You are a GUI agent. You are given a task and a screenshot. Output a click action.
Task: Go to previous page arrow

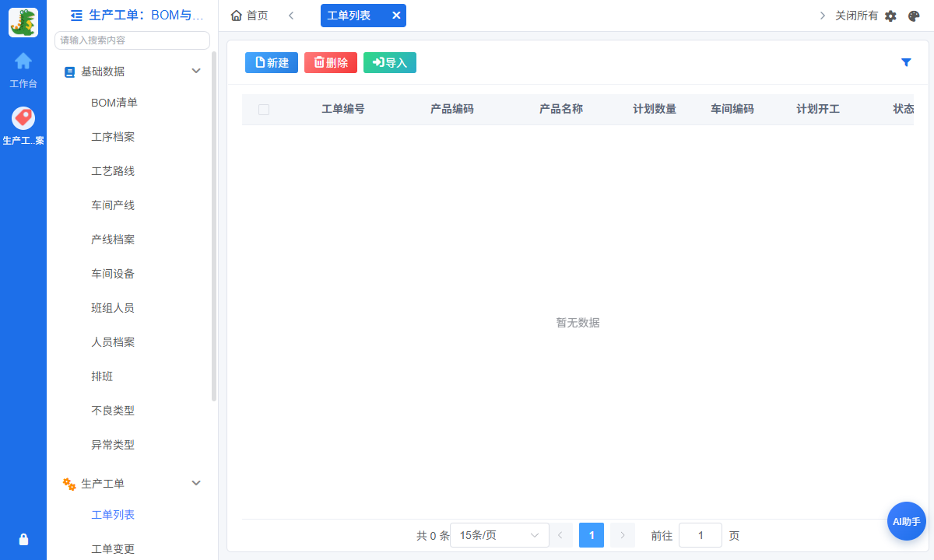click(x=560, y=535)
